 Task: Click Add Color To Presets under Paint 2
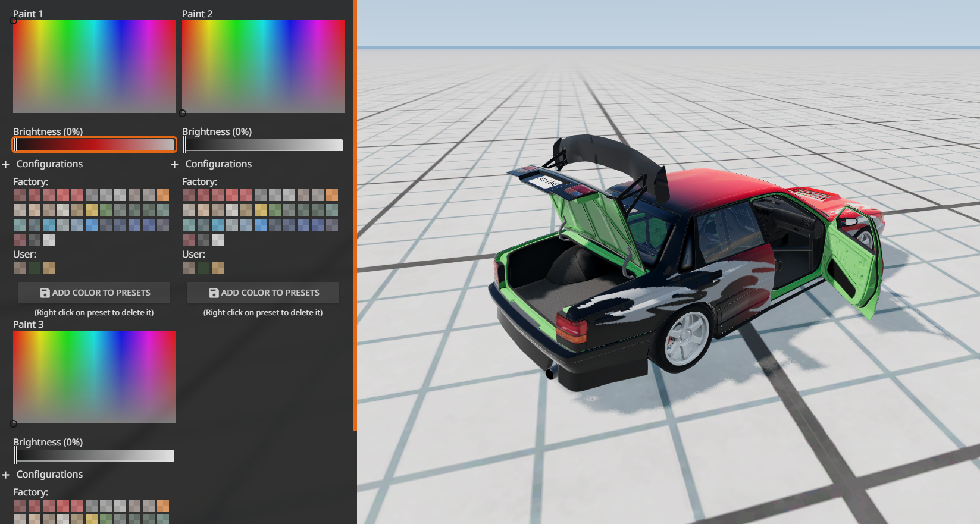point(263,293)
